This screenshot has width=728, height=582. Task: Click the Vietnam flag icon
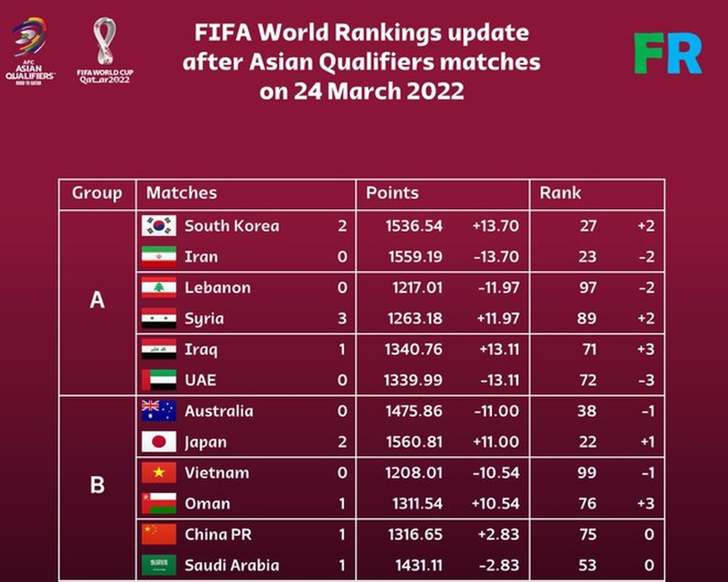(x=159, y=472)
